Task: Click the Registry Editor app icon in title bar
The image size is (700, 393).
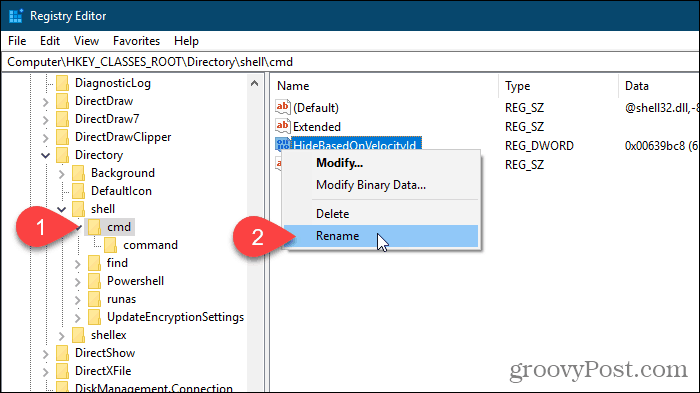Action: point(16,16)
